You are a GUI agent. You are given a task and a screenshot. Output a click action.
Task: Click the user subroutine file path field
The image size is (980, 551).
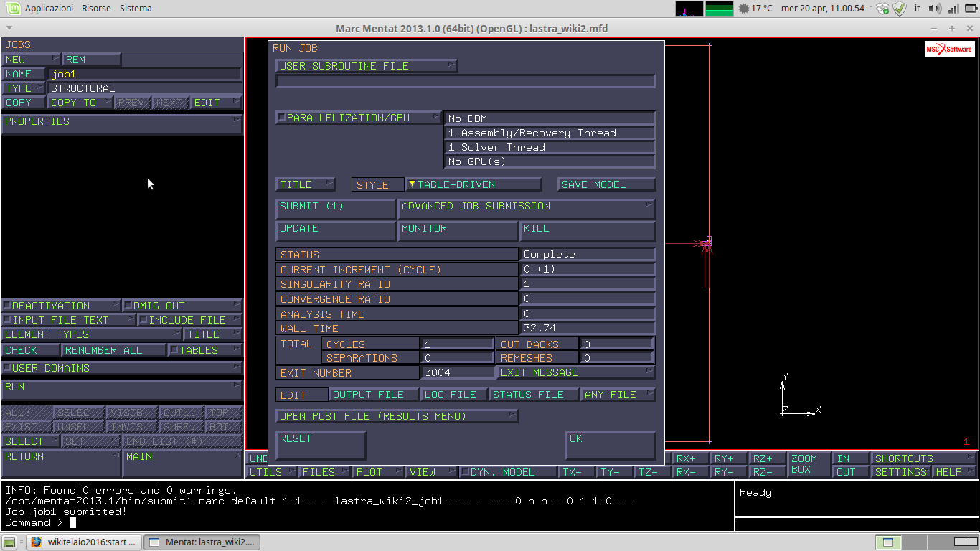tap(466, 81)
